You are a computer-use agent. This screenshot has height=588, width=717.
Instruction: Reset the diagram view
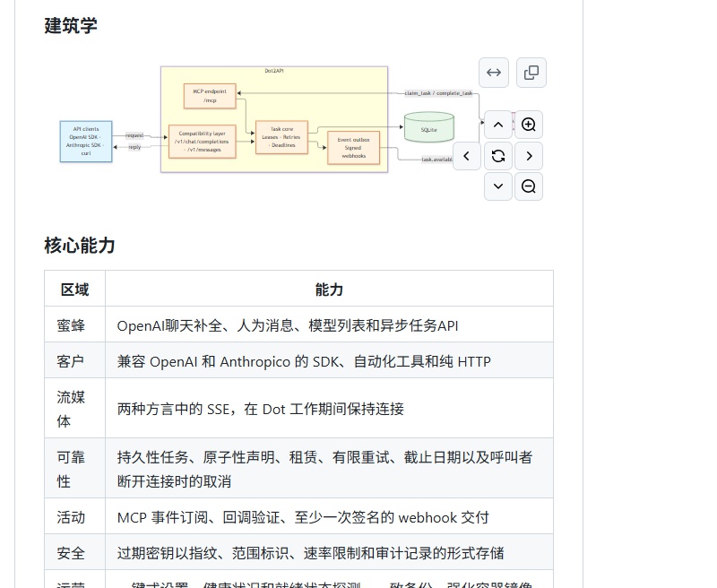point(498,156)
